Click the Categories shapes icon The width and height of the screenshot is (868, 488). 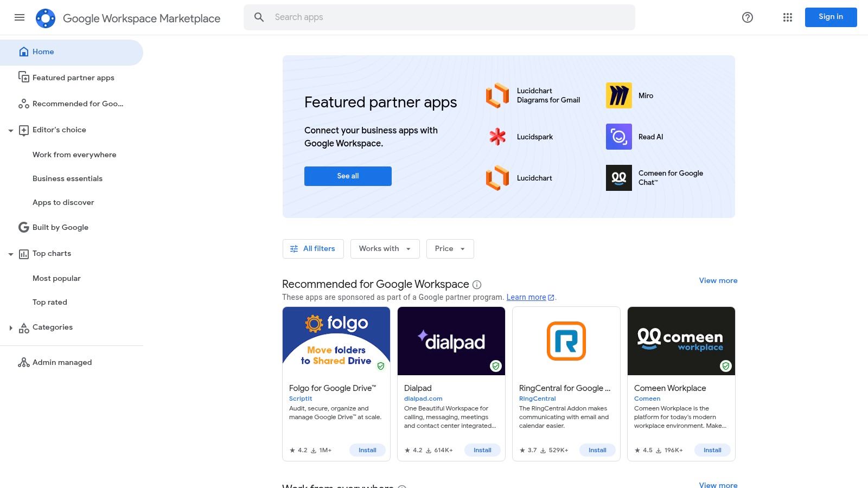point(24,328)
